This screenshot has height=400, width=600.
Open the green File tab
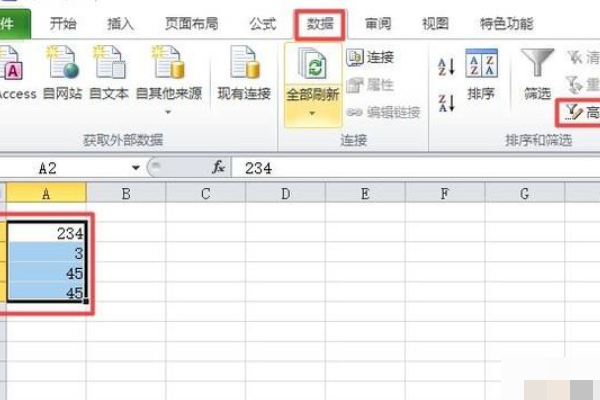15,24
